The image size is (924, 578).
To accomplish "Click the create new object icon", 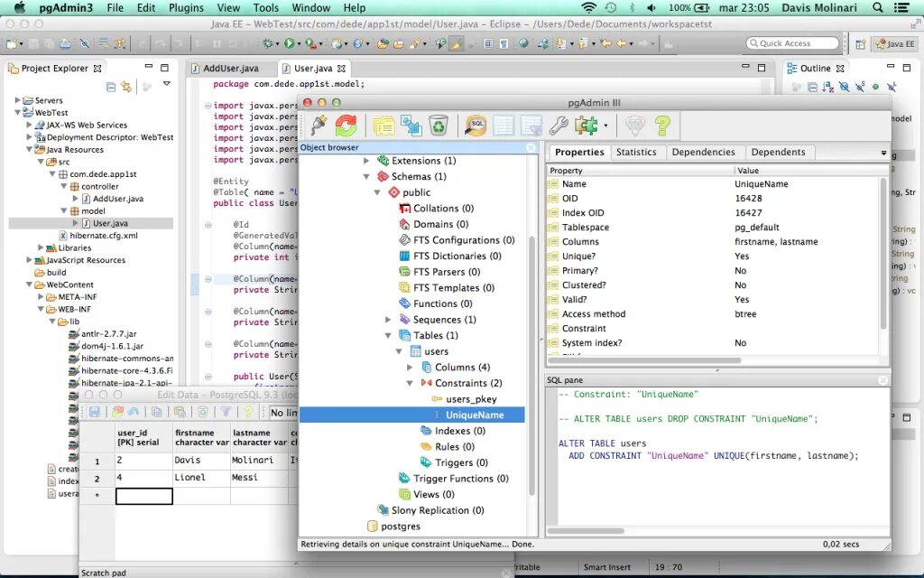I will point(411,126).
